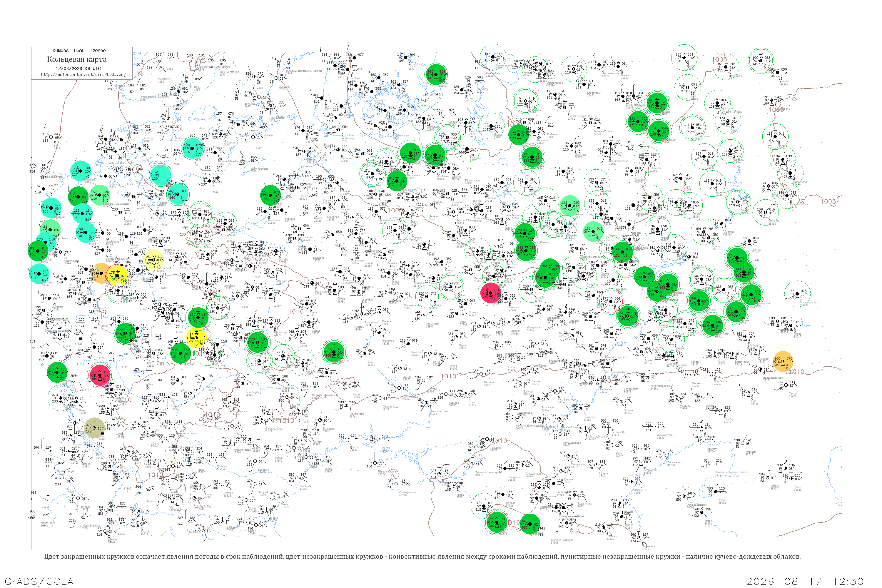
Task: Click the station label "Акбулак"
Action: (x=763, y=359)
